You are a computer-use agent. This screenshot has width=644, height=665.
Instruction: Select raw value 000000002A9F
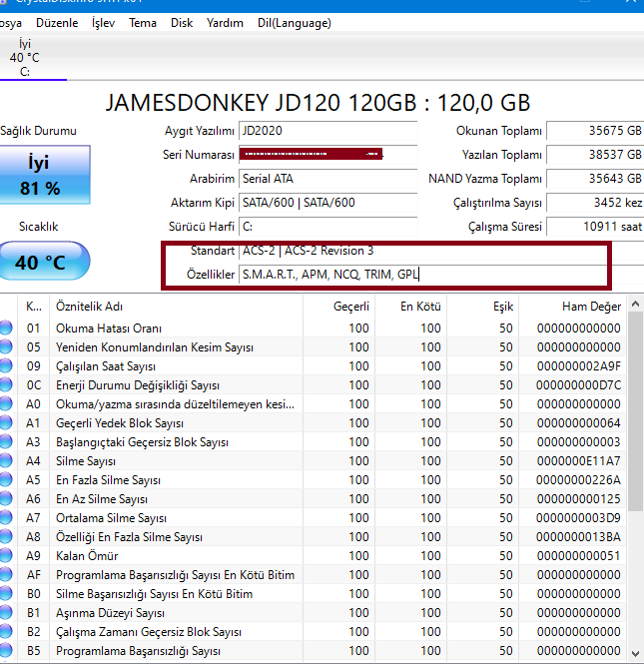point(579,366)
